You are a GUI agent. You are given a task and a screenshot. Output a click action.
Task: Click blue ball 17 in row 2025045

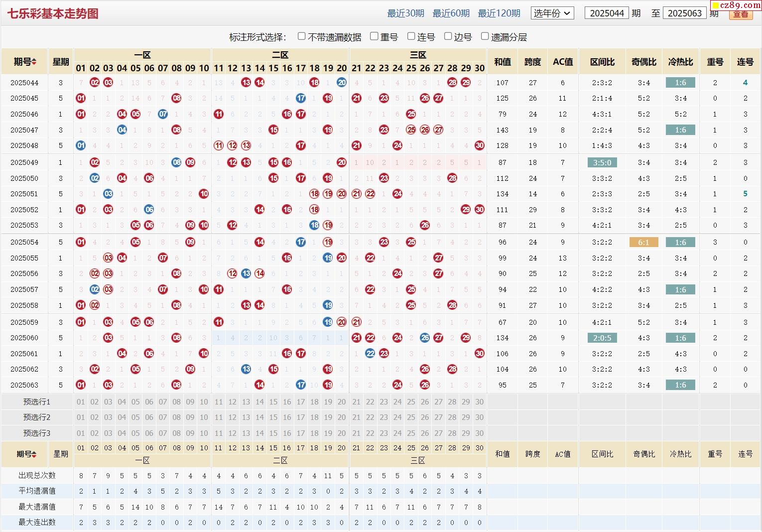point(301,99)
